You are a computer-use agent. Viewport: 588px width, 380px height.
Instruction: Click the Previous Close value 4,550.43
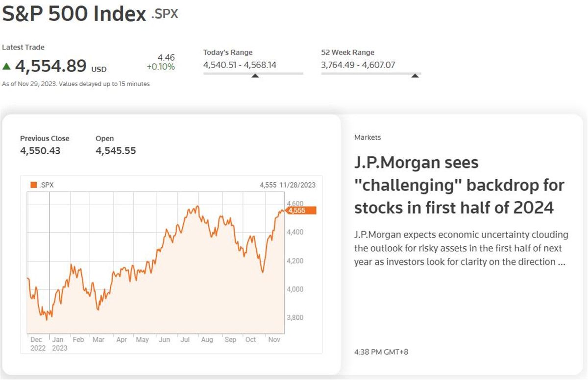40,151
